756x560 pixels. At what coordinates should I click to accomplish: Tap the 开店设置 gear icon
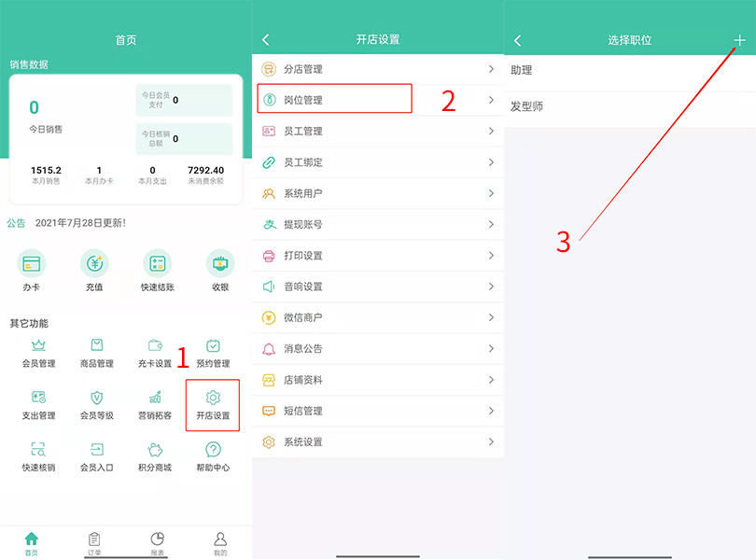pos(213,399)
